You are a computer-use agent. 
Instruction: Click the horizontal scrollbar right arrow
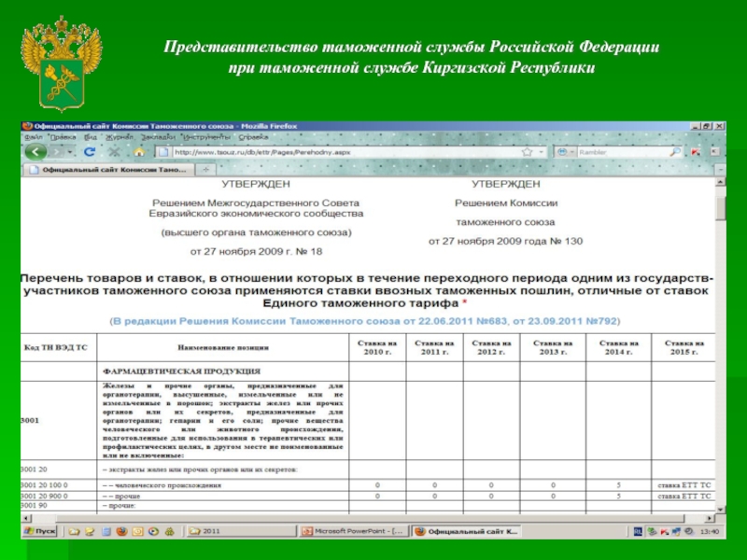[710, 518]
